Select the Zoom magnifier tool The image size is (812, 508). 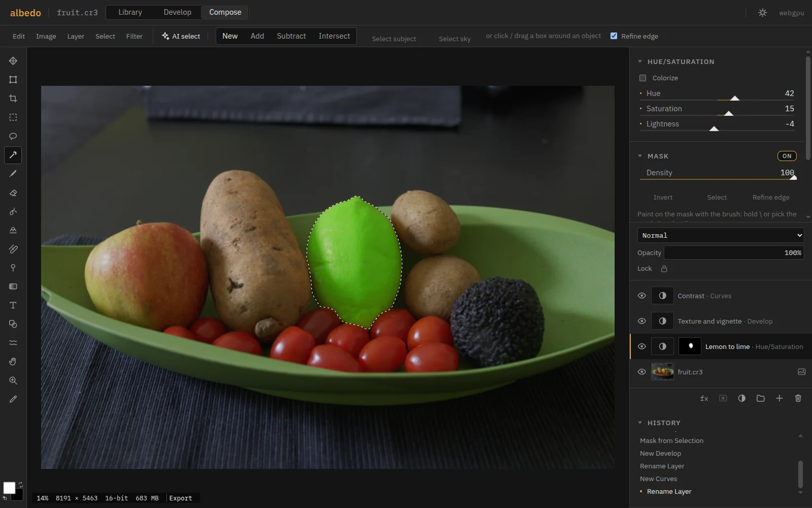[x=13, y=380]
